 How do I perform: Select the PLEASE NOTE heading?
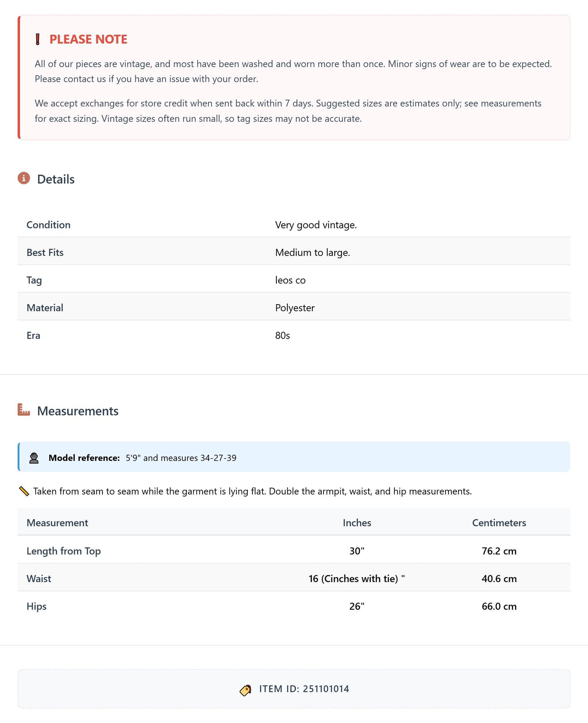point(88,39)
